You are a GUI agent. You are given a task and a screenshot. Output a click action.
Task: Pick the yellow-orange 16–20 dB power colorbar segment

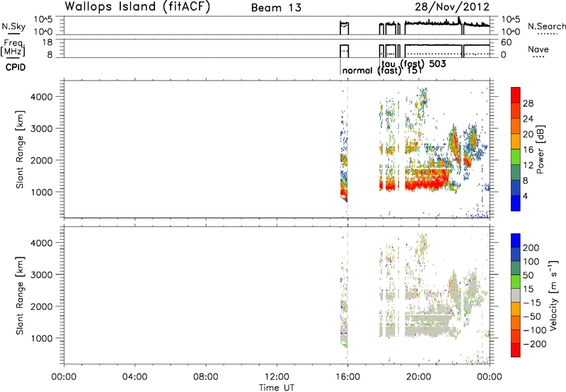[x=516, y=142]
